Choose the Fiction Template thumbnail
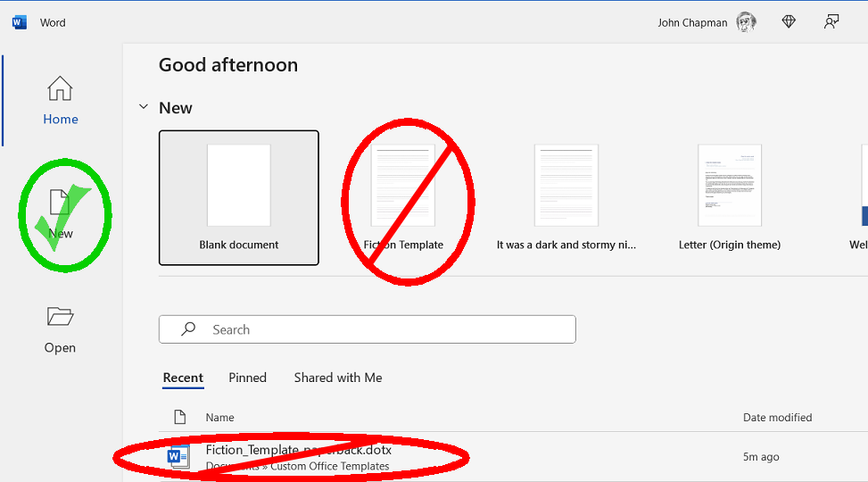 pos(403,187)
